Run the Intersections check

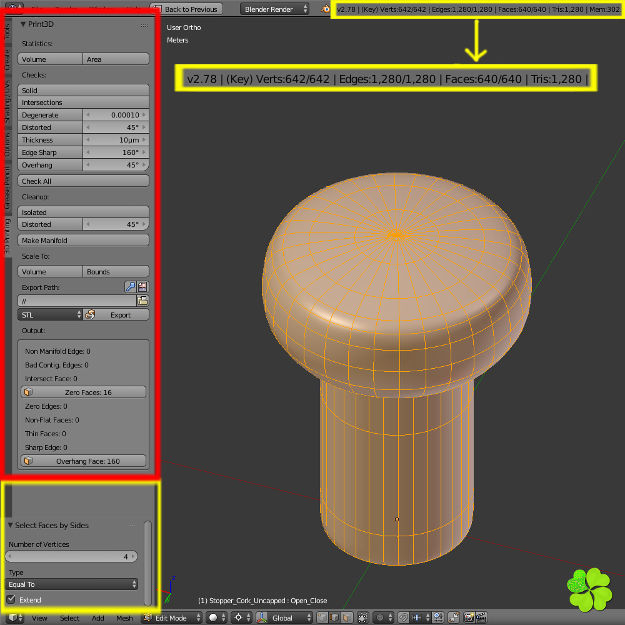tap(83, 102)
